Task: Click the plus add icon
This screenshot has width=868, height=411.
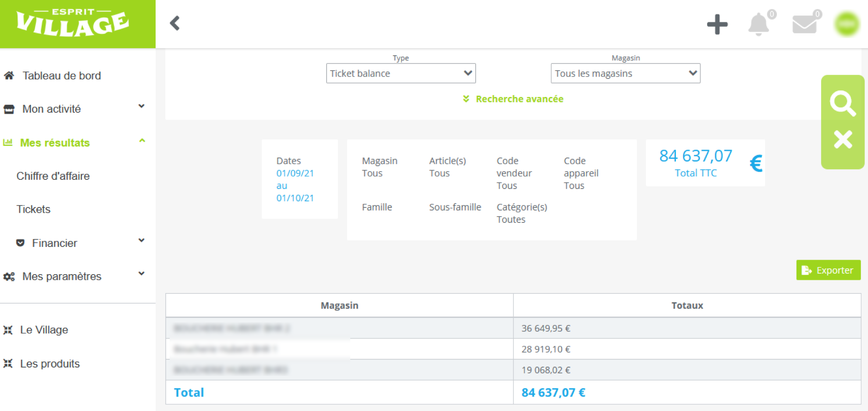Action: (717, 24)
